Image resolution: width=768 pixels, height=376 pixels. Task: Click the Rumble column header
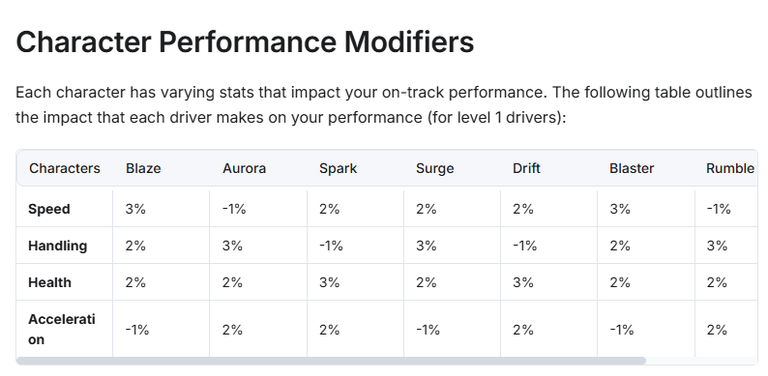(x=730, y=168)
